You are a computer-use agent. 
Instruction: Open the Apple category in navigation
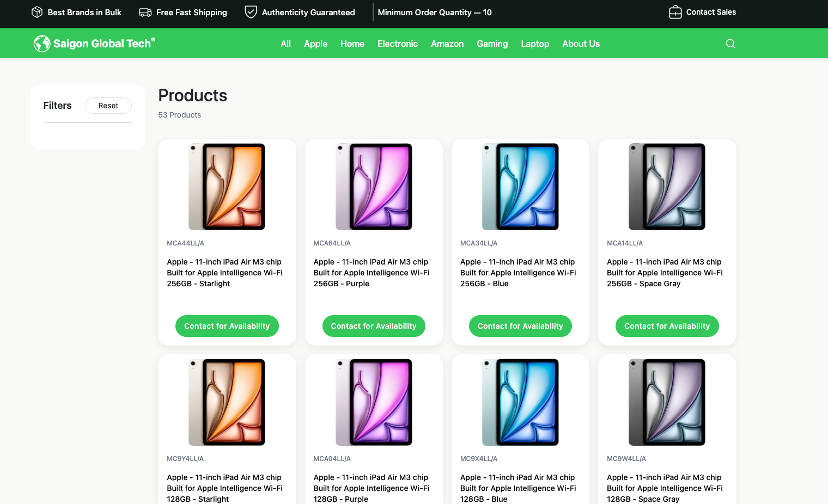click(x=315, y=44)
